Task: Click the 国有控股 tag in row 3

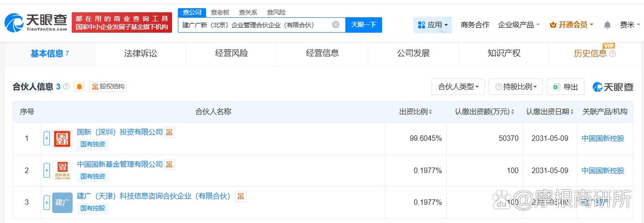Action: click(93, 208)
